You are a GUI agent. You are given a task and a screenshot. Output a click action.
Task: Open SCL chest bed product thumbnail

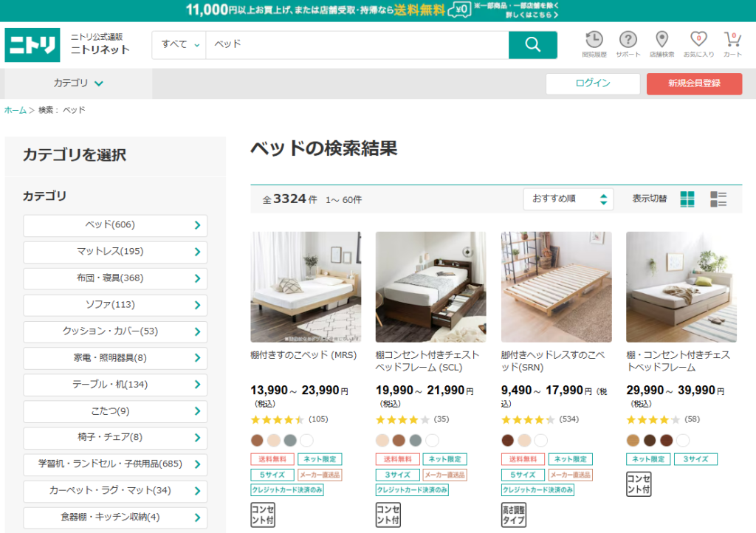(x=431, y=286)
